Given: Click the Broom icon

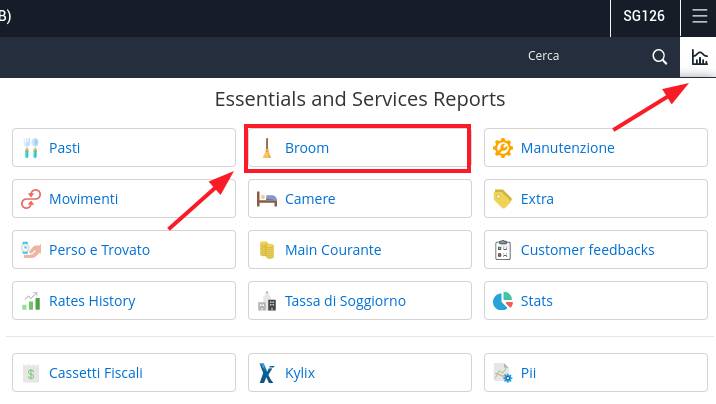Looking at the screenshot, I should (267, 148).
